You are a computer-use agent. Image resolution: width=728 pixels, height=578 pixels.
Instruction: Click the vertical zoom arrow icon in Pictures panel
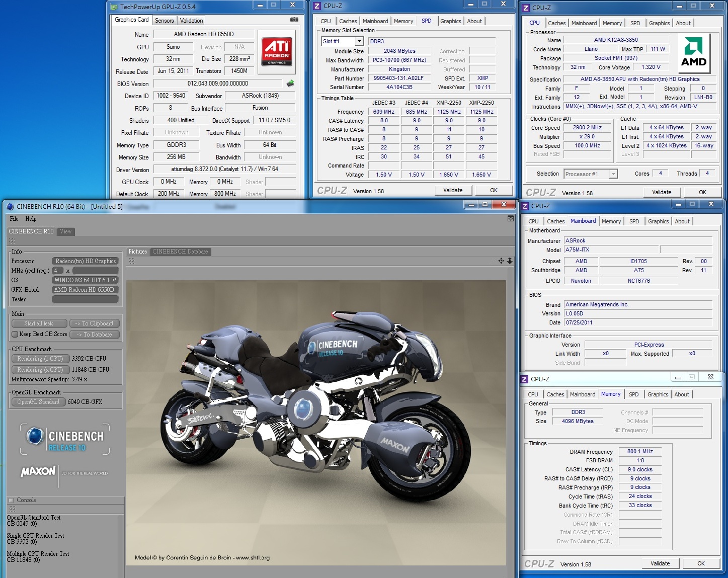[510, 261]
